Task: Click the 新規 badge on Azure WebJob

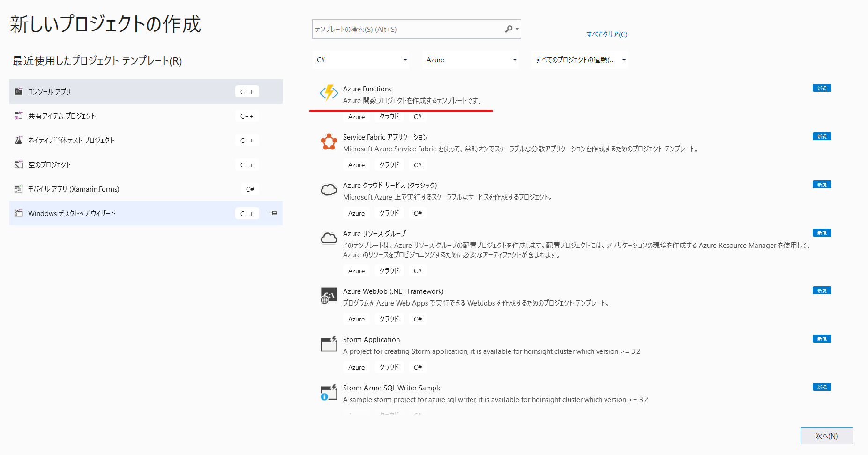Action: click(822, 291)
